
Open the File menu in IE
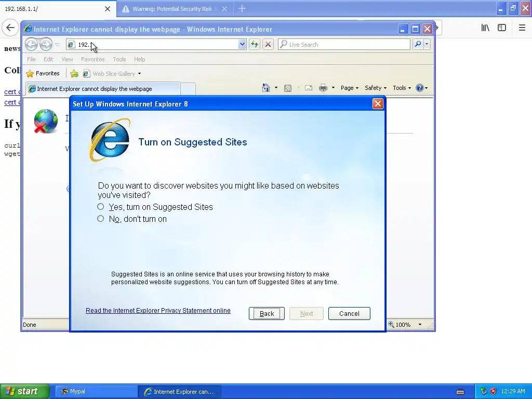(x=31, y=59)
